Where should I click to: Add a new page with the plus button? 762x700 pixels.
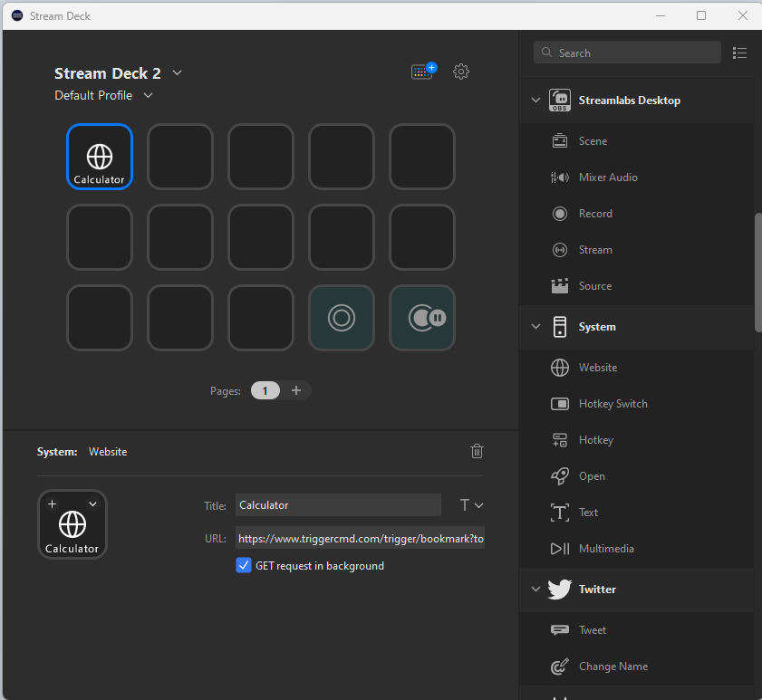click(x=296, y=390)
